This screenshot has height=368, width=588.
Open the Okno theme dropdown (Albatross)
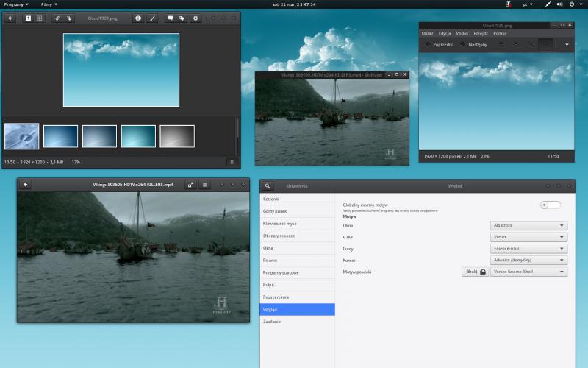528,226
